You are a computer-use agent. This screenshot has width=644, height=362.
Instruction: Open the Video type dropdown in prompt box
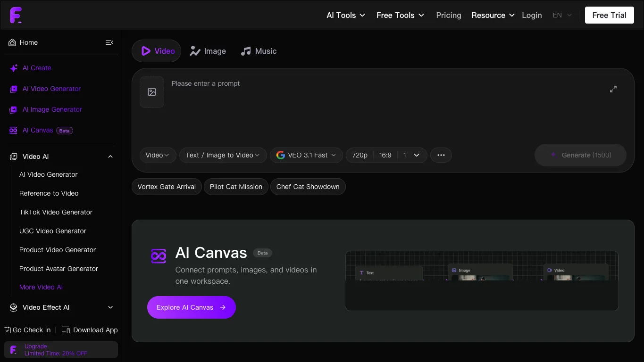click(158, 155)
